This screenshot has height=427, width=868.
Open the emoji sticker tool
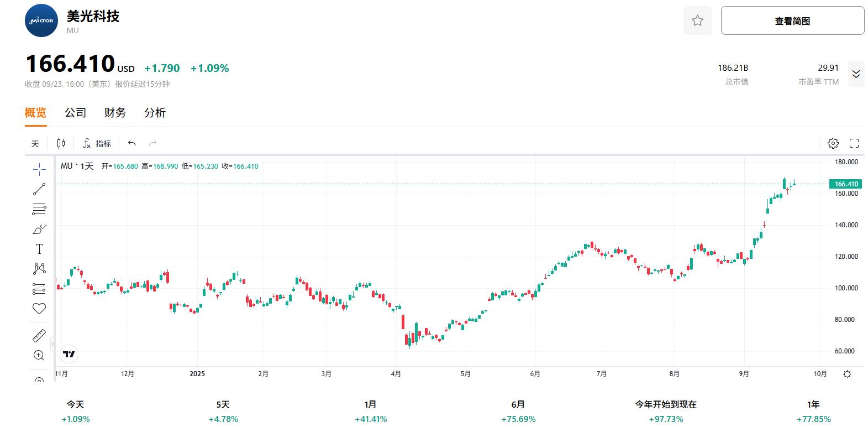pyautogui.click(x=39, y=308)
